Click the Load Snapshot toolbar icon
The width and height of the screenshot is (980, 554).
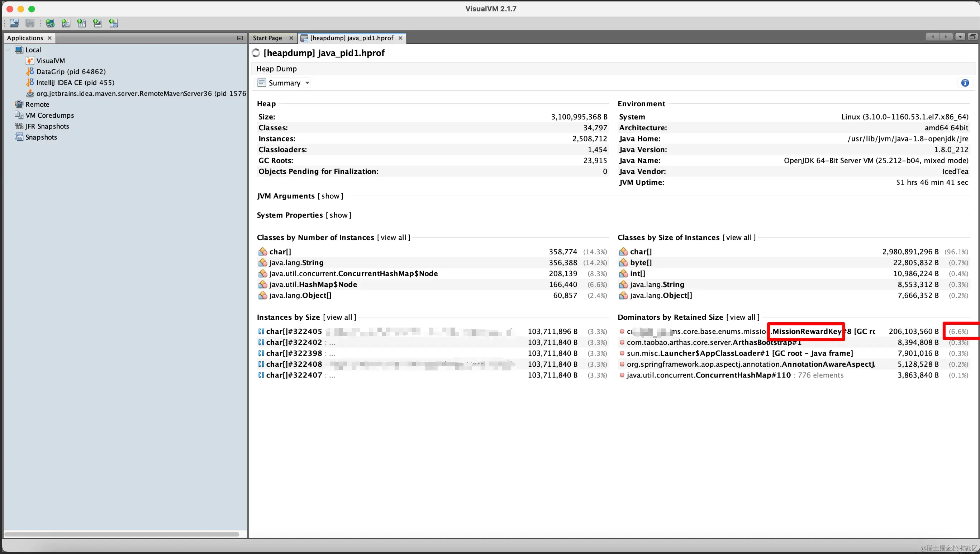click(x=14, y=23)
